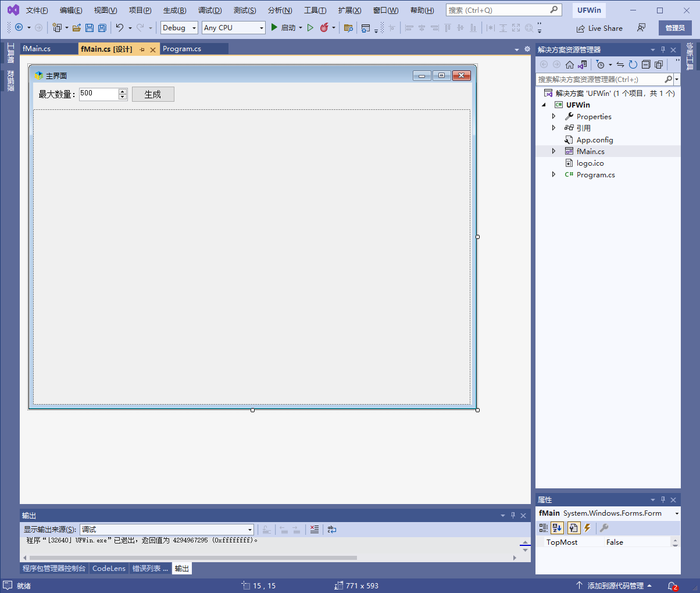Click the 管理员 button

tap(675, 28)
